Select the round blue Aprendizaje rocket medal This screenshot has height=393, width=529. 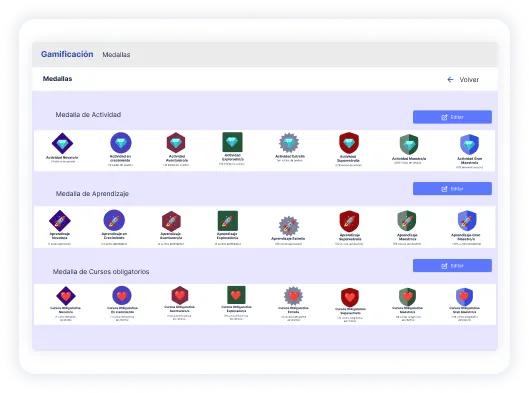(114, 220)
